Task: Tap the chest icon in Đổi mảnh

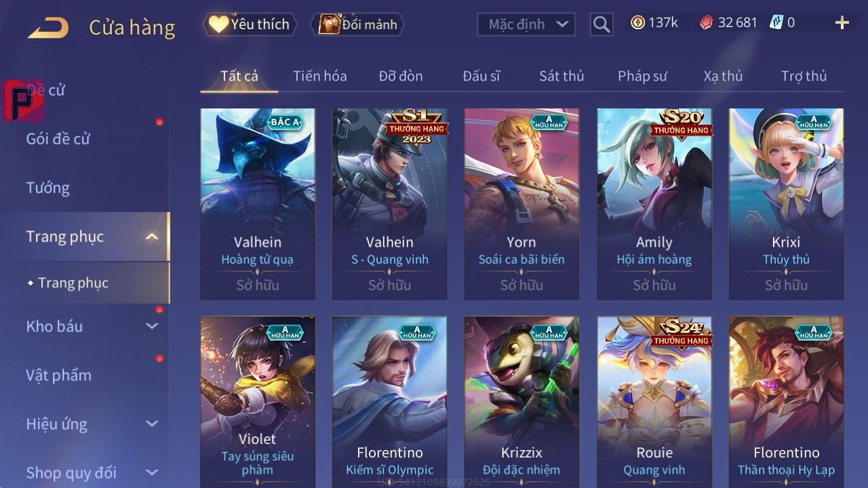Action: tap(329, 24)
